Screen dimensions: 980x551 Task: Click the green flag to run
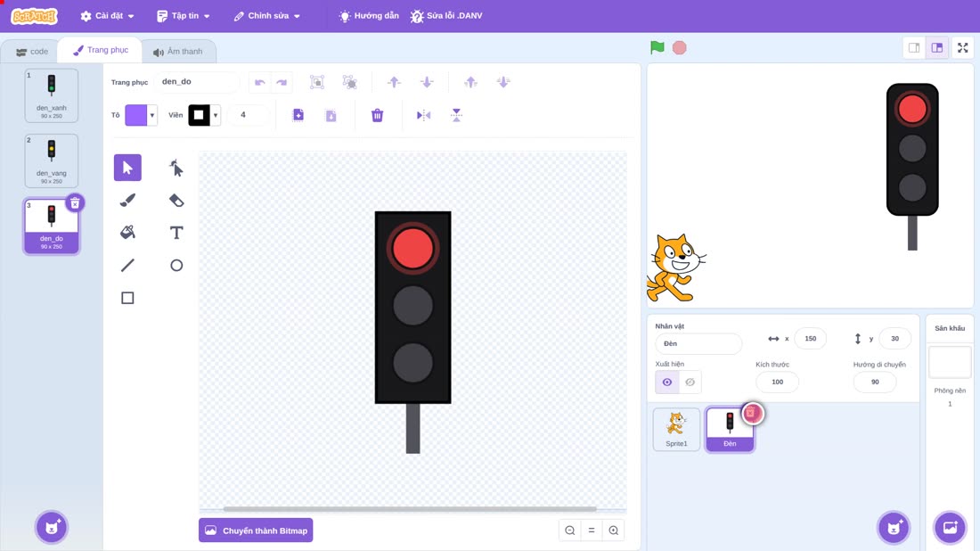point(657,47)
